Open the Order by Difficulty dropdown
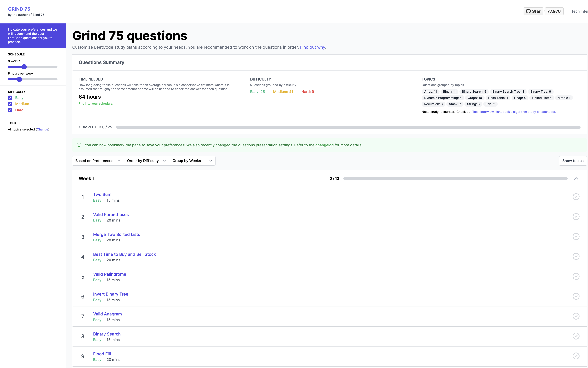Screen dimensions: 588x368 pos(147,161)
